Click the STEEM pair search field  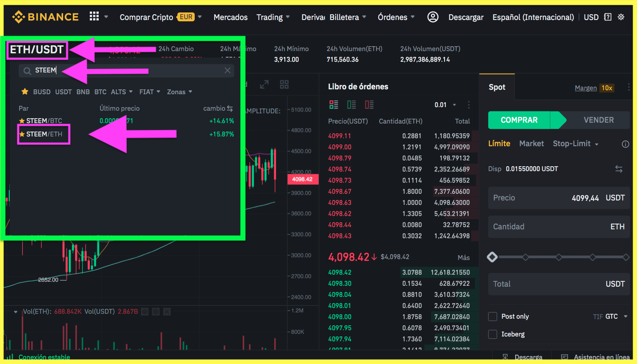pyautogui.click(x=126, y=71)
